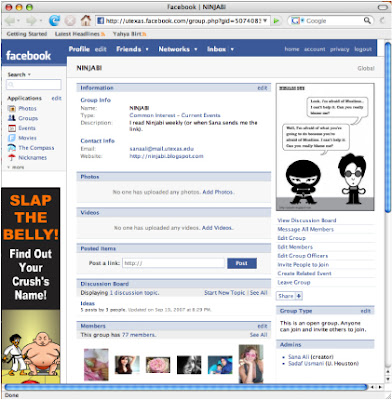Click the browser back arrow button
This screenshot has height=400, width=392.
point(10,21)
